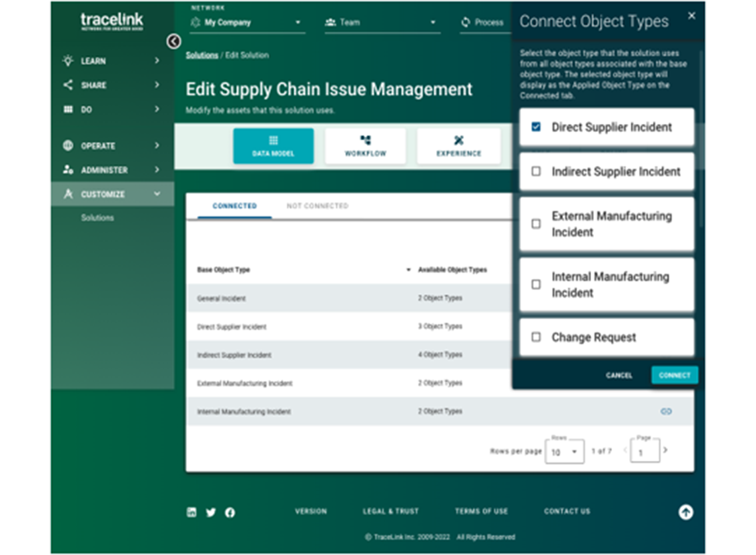This screenshot has height=555, width=756.
Task: Switch to the Data Model tab
Action: [x=274, y=146]
